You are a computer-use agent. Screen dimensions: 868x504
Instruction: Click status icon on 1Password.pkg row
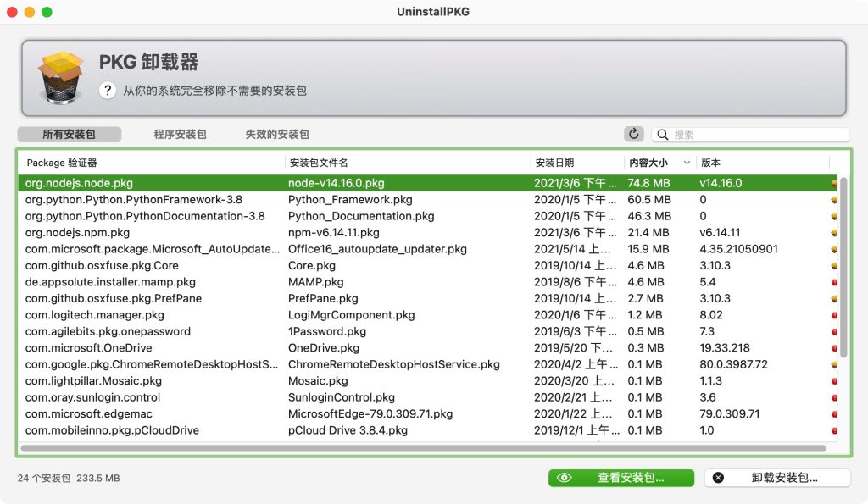(834, 331)
